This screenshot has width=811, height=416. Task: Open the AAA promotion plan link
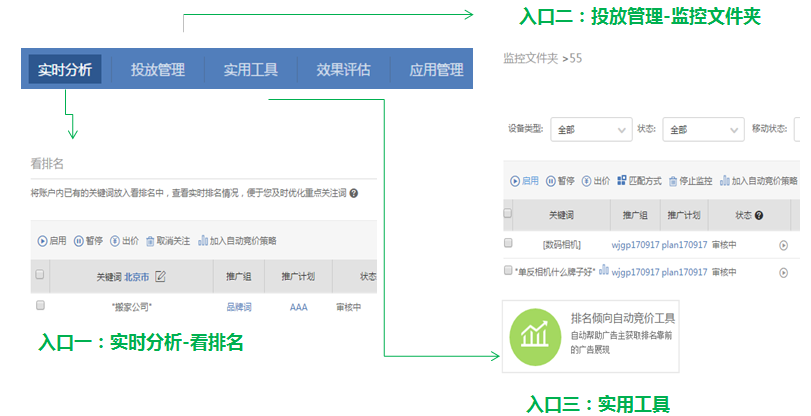298,307
